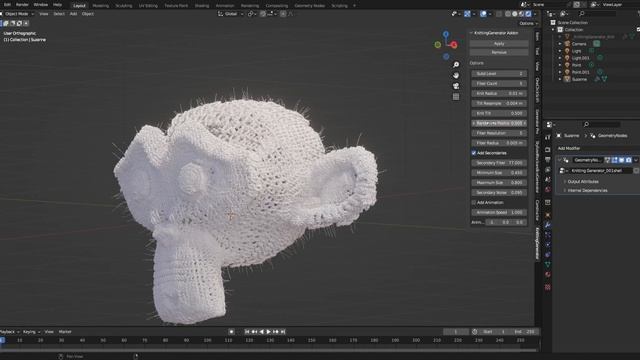Click frame 100 on the timeline ruler
The image size is (640, 360).
point(207,340)
